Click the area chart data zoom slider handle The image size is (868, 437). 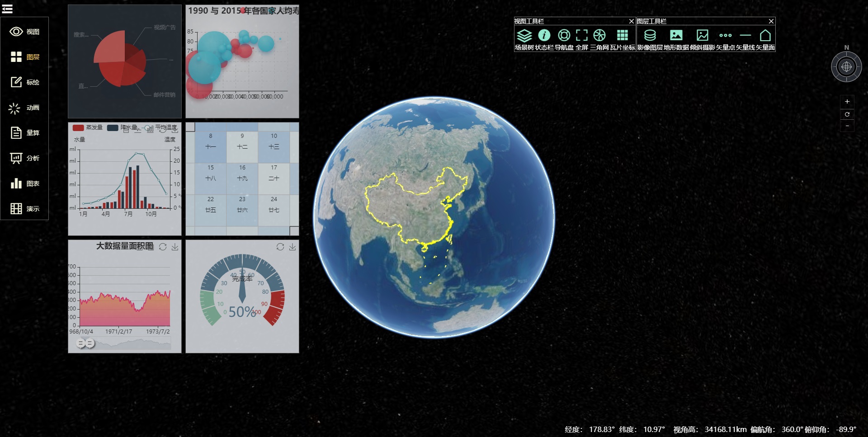81,344
